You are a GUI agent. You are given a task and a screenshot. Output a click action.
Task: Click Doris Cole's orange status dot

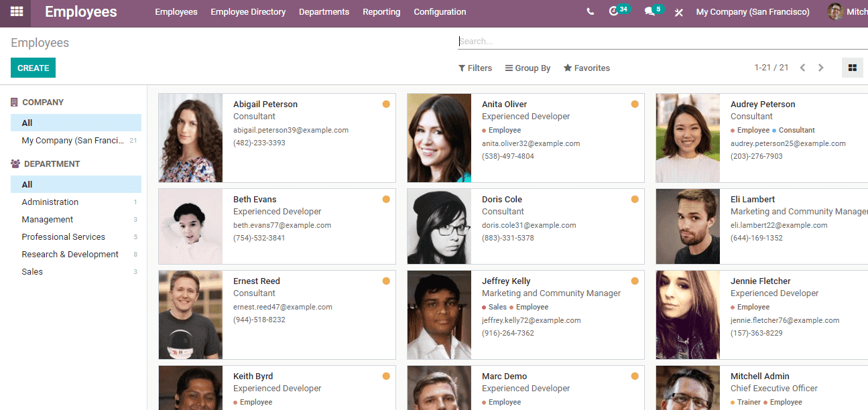635,200
